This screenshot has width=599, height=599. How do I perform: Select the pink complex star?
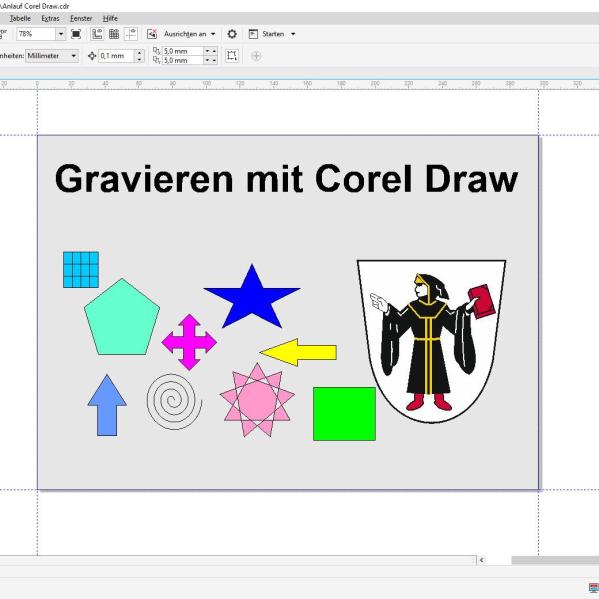pyautogui.click(x=257, y=400)
